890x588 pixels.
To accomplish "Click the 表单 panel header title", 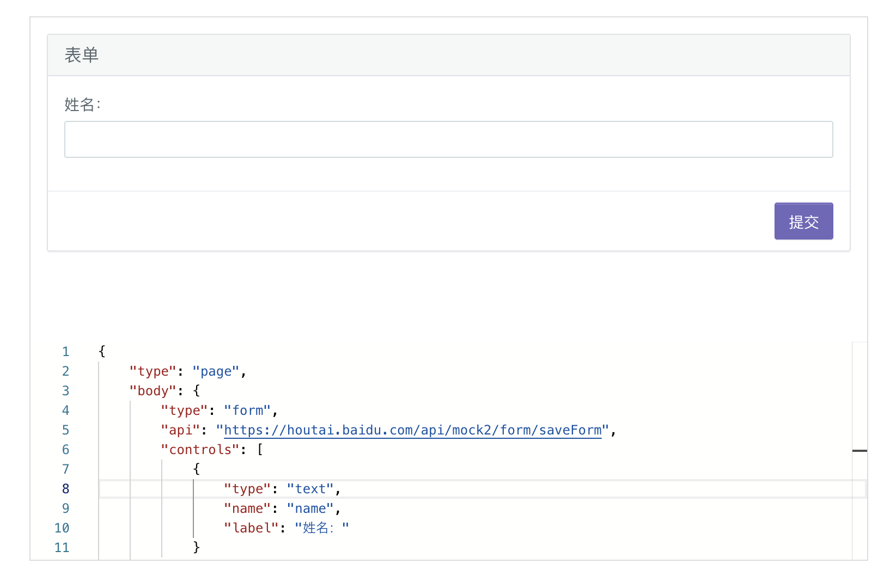I will click(x=82, y=55).
